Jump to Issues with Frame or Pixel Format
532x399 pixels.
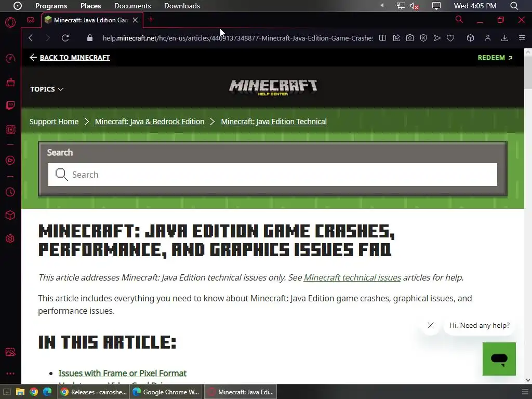(x=123, y=373)
